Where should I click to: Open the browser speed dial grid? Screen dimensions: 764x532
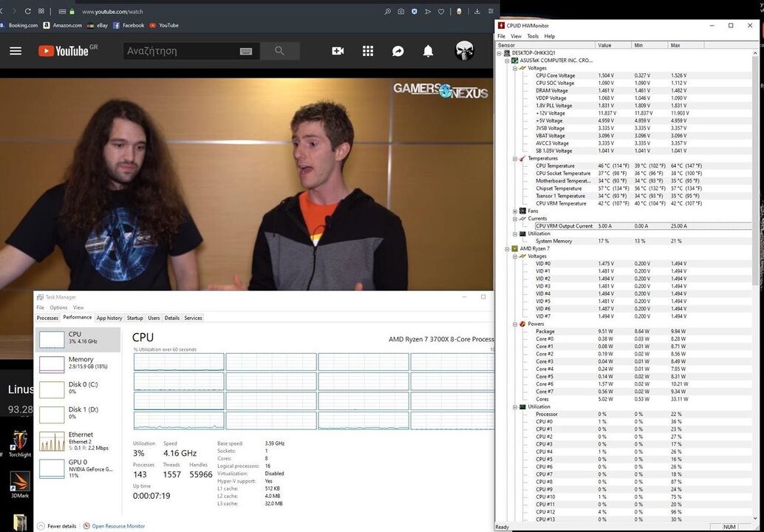click(x=41, y=11)
